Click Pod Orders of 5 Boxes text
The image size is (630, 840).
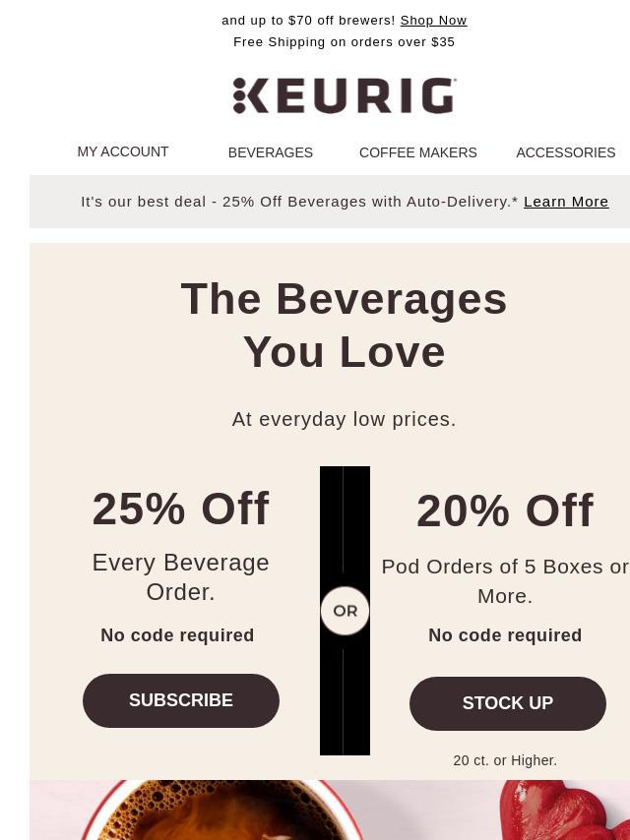(x=505, y=581)
